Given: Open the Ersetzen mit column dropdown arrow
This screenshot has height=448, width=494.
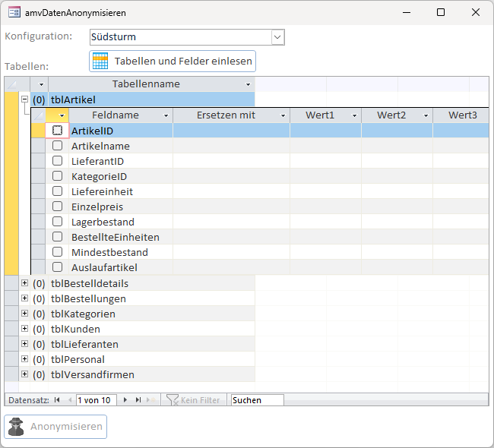Looking at the screenshot, I should point(283,115).
